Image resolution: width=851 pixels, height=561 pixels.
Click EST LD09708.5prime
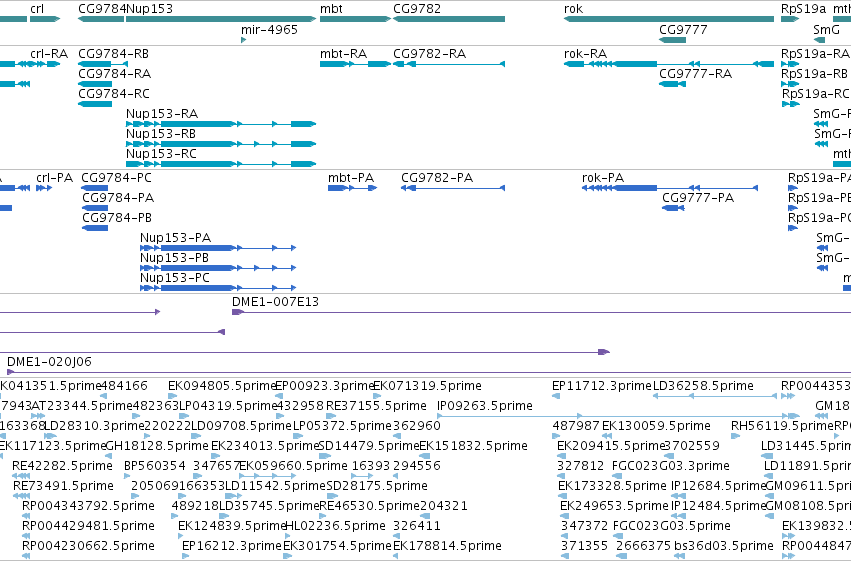[242, 426]
